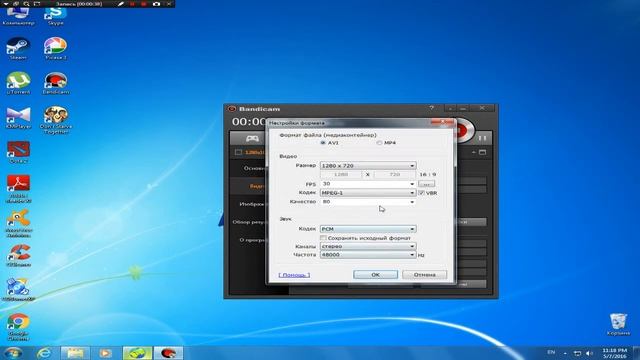Click the disabled width field showing 1280
The height and width of the screenshot is (360, 640).
pyautogui.click(x=341, y=175)
